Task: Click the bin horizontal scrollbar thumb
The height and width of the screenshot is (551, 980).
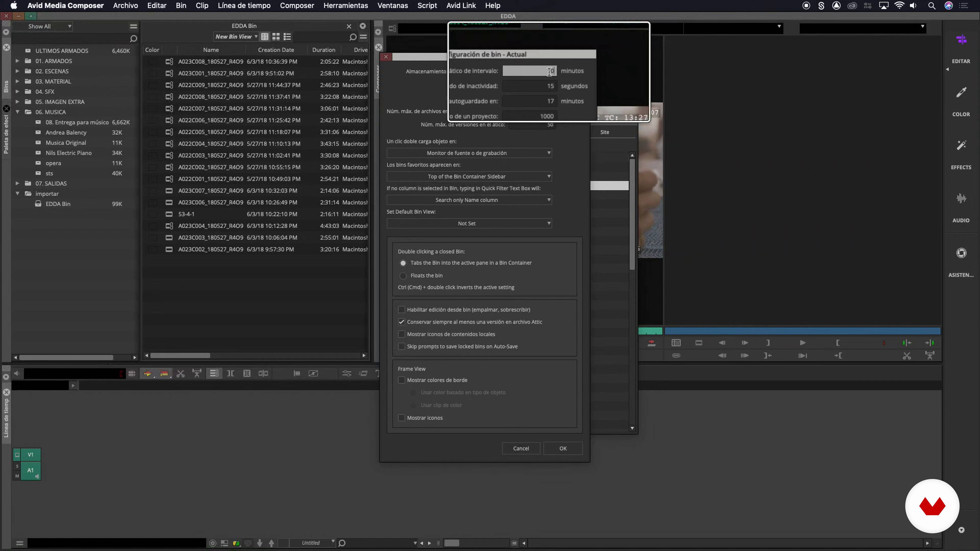Action: [180, 356]
